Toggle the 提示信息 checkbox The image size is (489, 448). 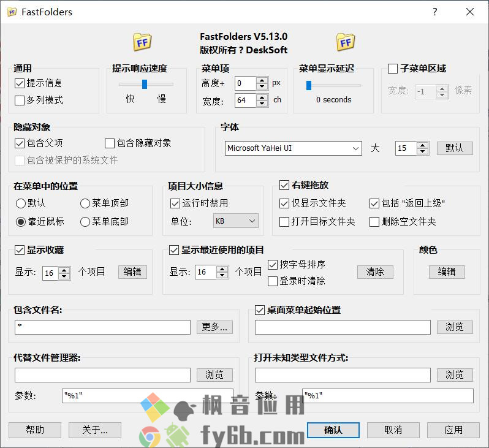(20, 83)
